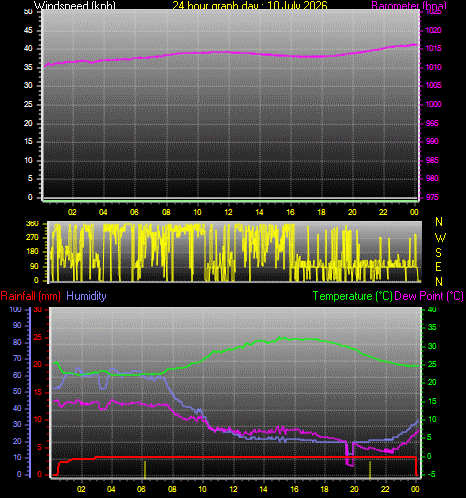Screen dimensions: 466x498
Task: Select the blue "Humidity" legend label
Action: 86,296
